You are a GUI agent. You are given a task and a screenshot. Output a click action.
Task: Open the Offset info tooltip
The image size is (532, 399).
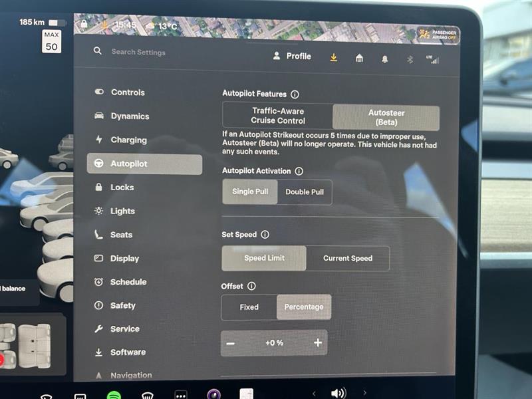[251, 286]
